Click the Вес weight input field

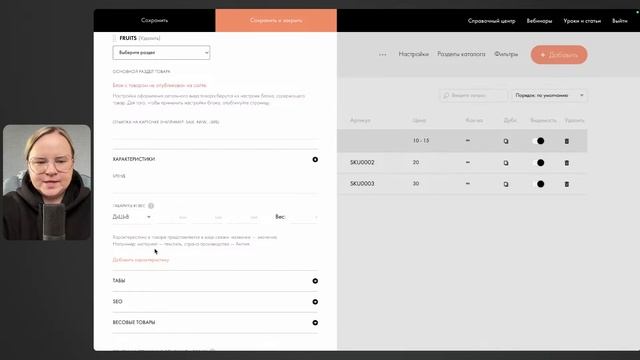[303, 217]
